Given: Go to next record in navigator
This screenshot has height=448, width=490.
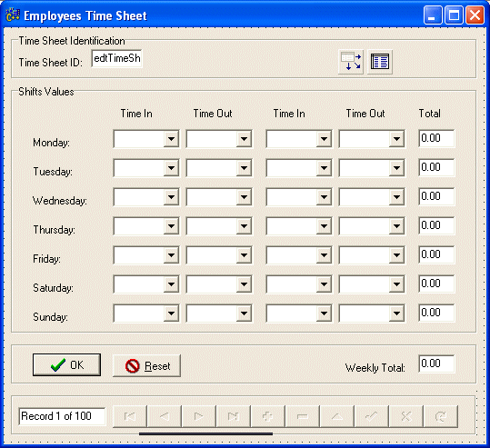Looking at the screenshot, I should click(199, 416).
